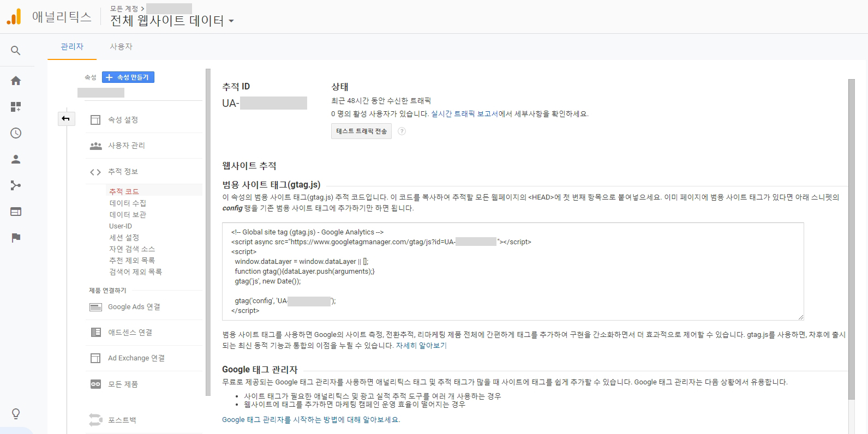Open Acquisition arrows icon in sidebar
The width and height of the screenshot is (868, 434).
16,185
